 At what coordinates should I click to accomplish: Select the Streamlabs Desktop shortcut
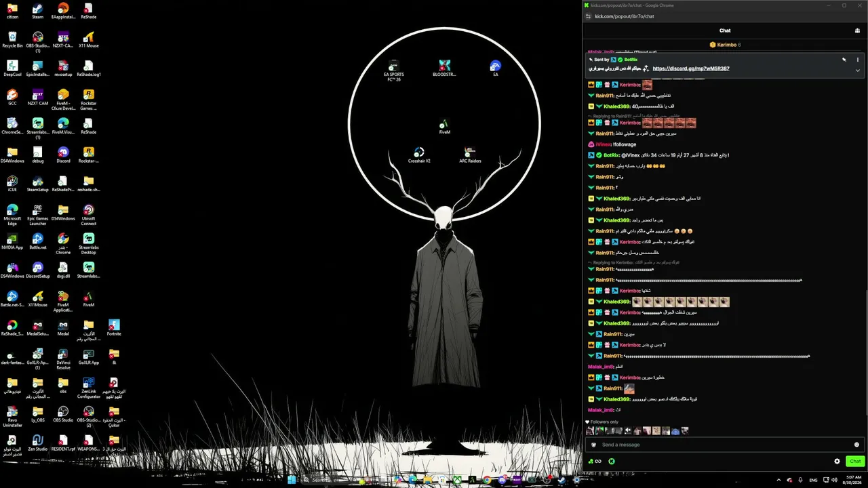point(88,244)
